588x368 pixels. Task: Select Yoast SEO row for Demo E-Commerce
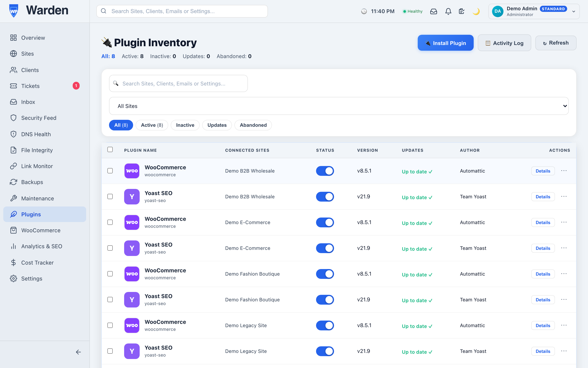[110, 248]
